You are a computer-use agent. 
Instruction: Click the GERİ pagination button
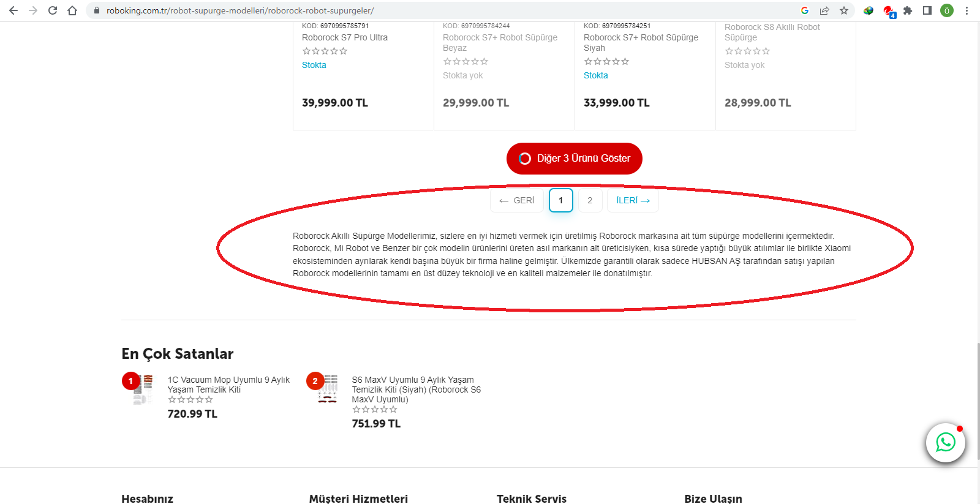pos(517,200)
